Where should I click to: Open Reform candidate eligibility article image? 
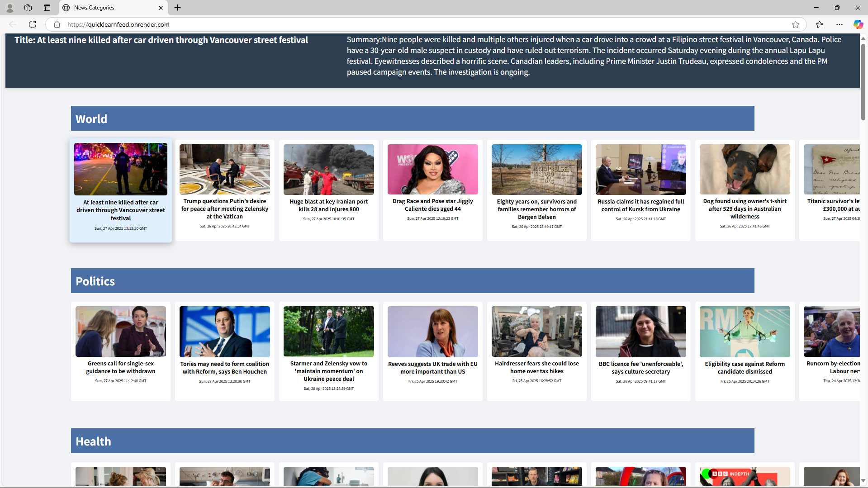click(x=745, y=332)
